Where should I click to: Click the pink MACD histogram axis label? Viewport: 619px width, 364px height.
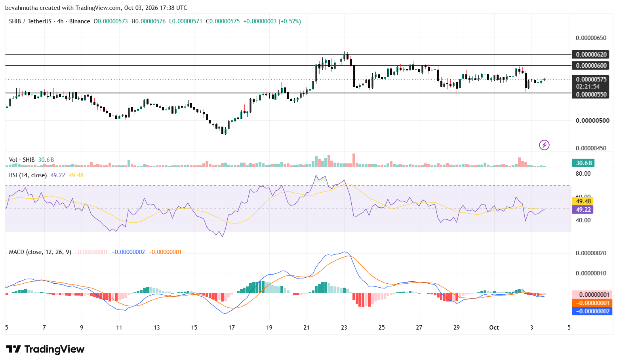point(592,294)
